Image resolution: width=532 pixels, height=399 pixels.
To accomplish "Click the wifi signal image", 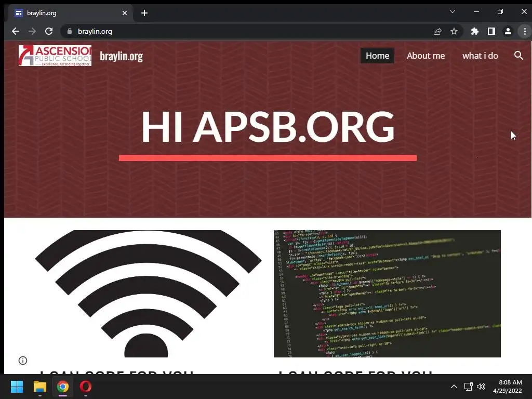I will [148, 294].
